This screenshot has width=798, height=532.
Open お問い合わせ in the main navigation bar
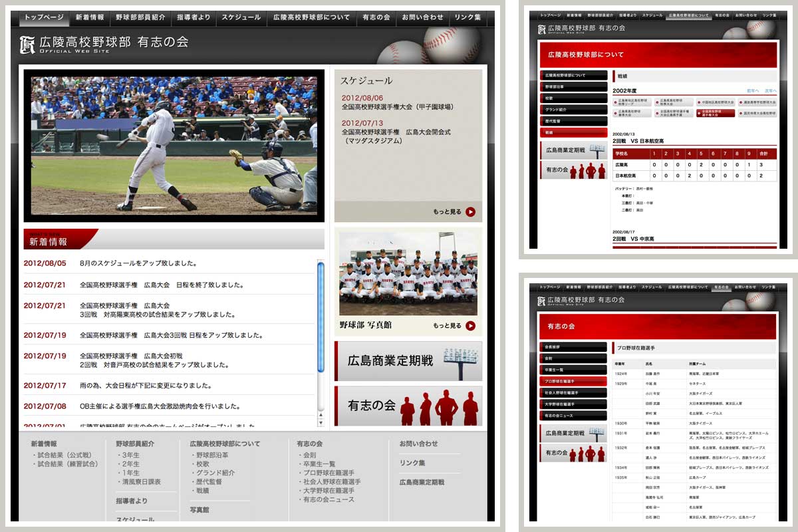422,17
